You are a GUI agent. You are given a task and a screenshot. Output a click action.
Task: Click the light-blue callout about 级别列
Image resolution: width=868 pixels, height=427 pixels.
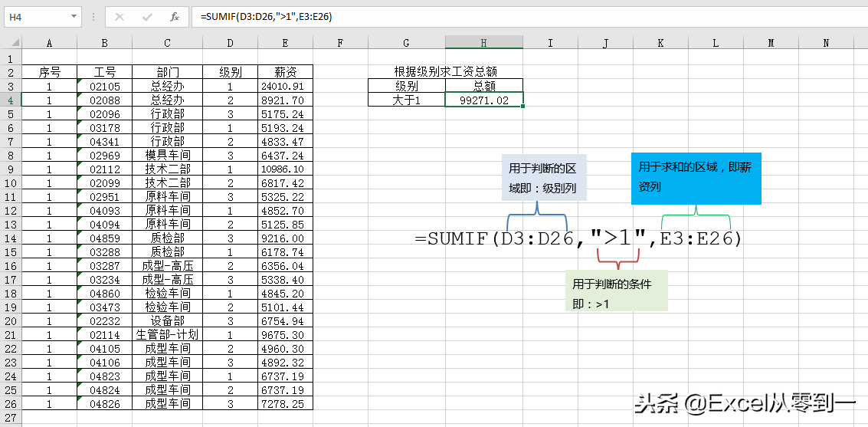[544, 177]
